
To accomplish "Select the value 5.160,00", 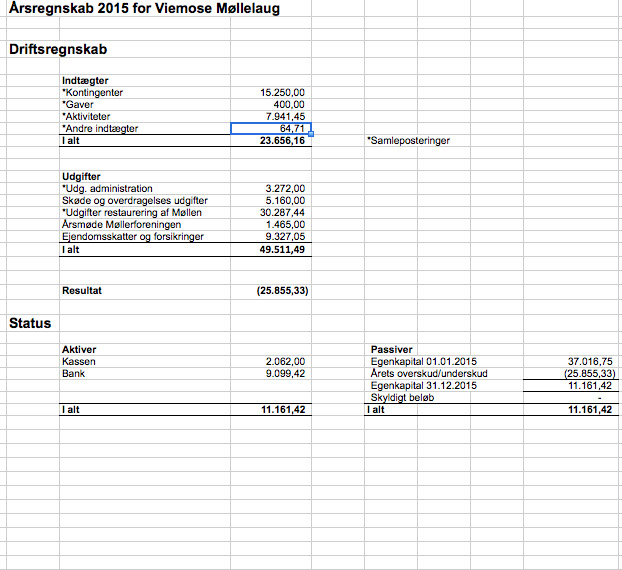I will pos(285,200).
